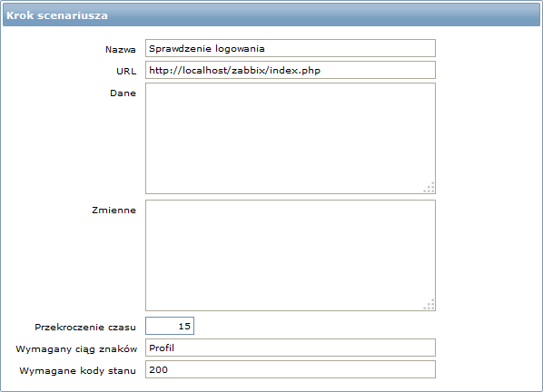The height and width of the screenshot is (392, 543).
Task: Click the Zmienne label
Action: [114, 210]
